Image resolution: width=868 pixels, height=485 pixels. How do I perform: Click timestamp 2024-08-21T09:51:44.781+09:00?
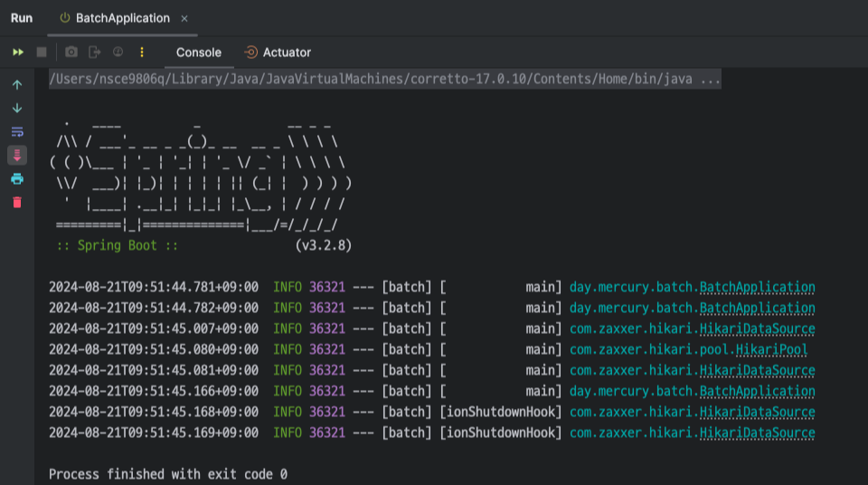click(x=154, y=287)
